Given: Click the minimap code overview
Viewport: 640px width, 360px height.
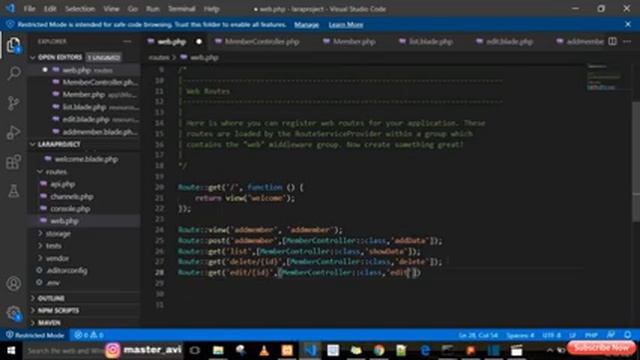Looking at the screenshot, I should point(605,78).
